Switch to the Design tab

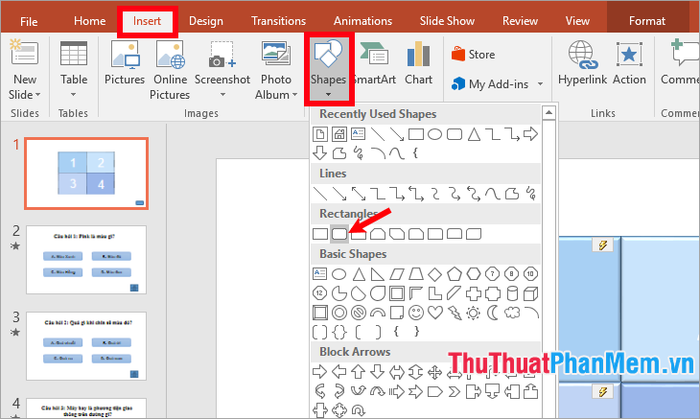(x=206, y=20)
